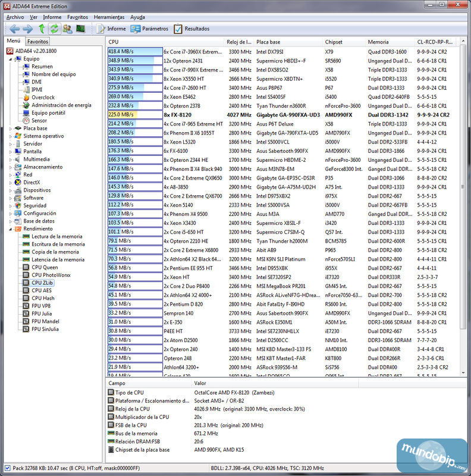Open the Informe report button

111,29
